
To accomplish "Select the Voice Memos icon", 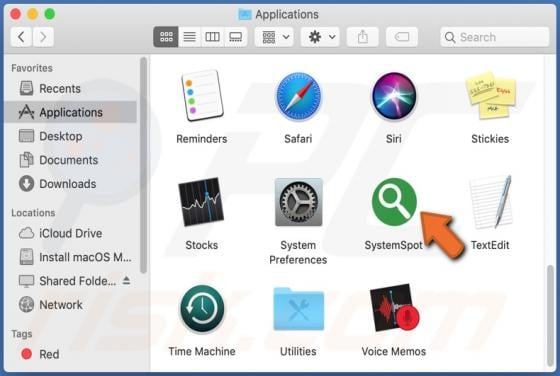I will (x=394, y=308).
